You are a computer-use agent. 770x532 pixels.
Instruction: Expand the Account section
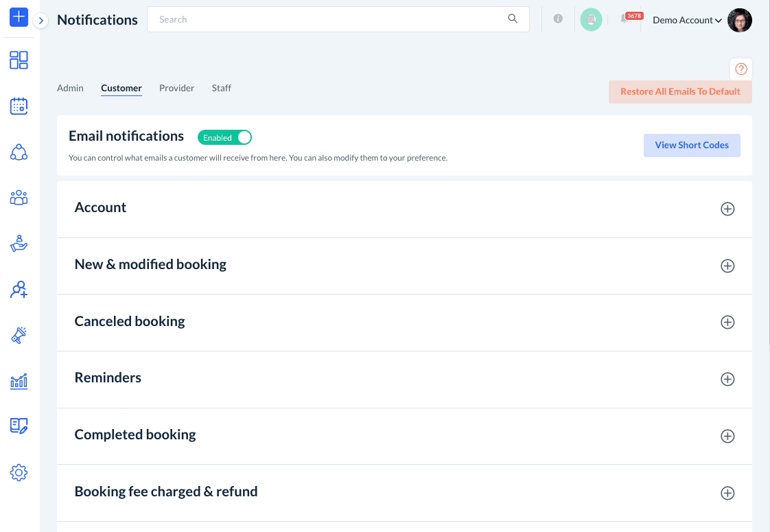727,209
